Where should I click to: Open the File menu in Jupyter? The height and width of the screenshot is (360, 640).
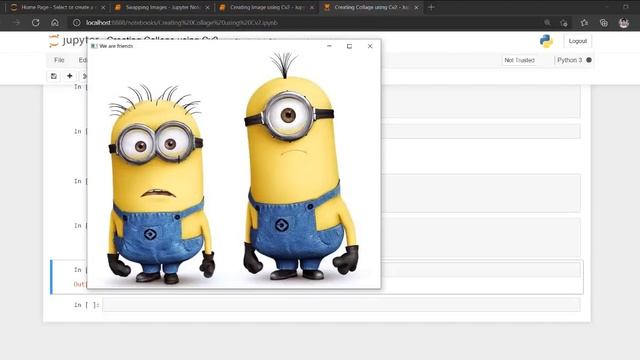point(59,60)
